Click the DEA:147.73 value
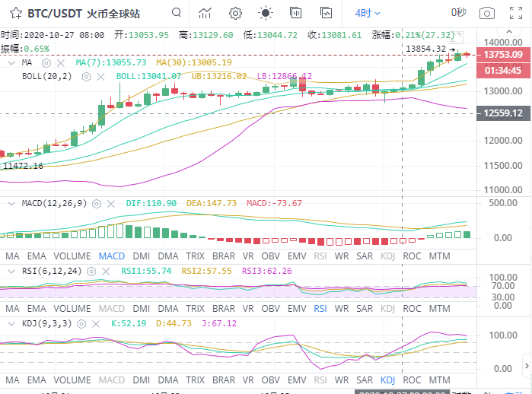This screenshot has height=394, width=532. [212, 203]
